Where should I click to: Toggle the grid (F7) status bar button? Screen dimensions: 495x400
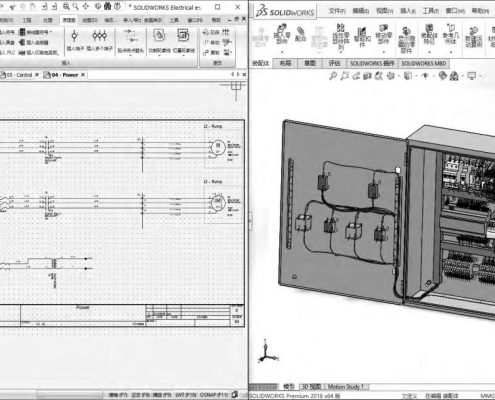(x=118, y=395)
